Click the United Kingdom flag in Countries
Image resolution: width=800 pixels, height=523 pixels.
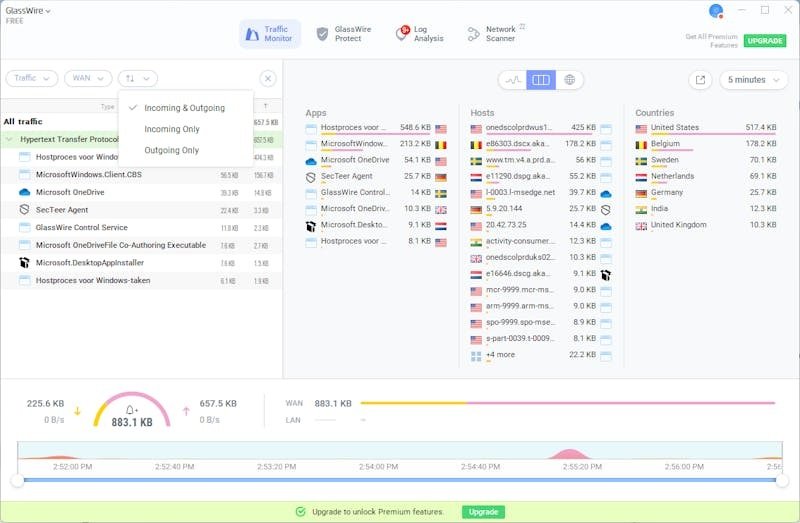click(641, 226)
